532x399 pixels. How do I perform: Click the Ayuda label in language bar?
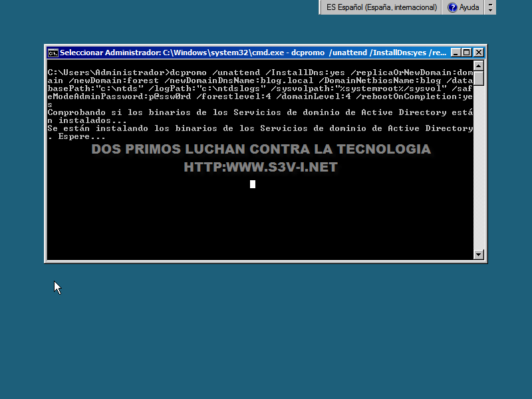click(469, 7)
